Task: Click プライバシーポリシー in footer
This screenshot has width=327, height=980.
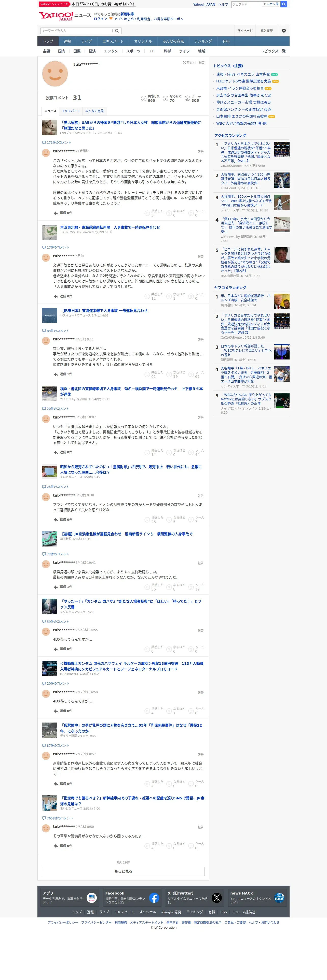Action: (63, 923)
